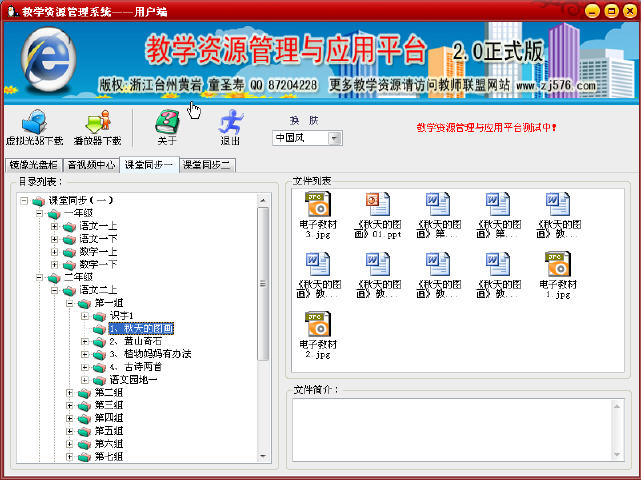
Task: Click the folder icon beside 第六组
Action: tap(84, 444)
